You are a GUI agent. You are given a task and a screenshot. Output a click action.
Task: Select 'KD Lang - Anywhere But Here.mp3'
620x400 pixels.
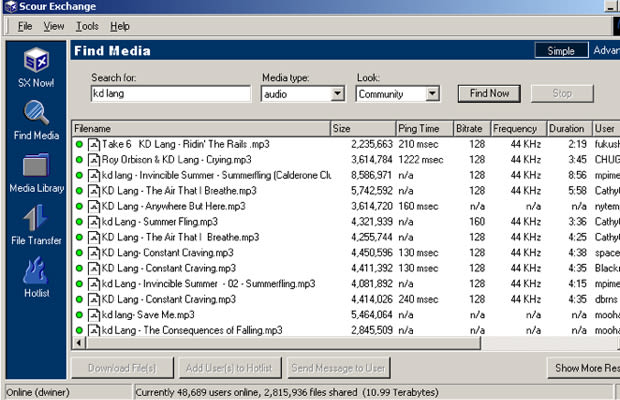pyautogui.click(x=174, y=206)
